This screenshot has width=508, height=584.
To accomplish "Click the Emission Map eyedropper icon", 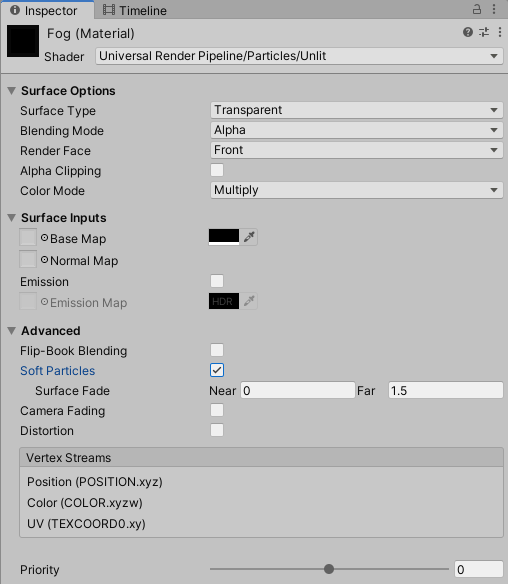I will pos(249,301).
